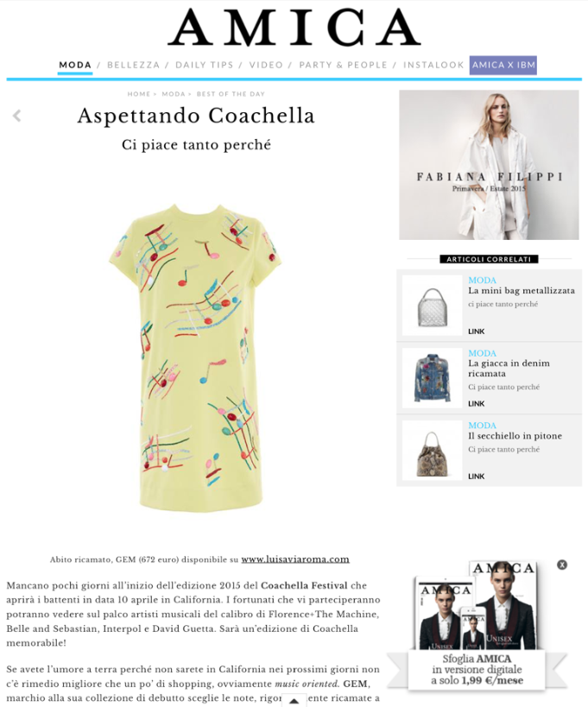
Task: Click the left arrow for previous article
Action: 16,116
